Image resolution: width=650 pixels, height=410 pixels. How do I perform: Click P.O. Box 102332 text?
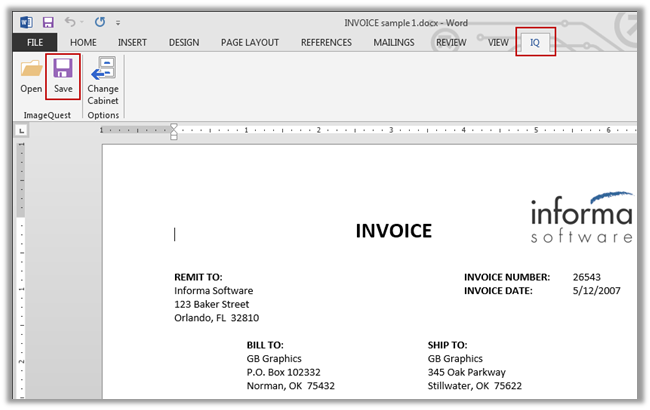coord(284,372)
